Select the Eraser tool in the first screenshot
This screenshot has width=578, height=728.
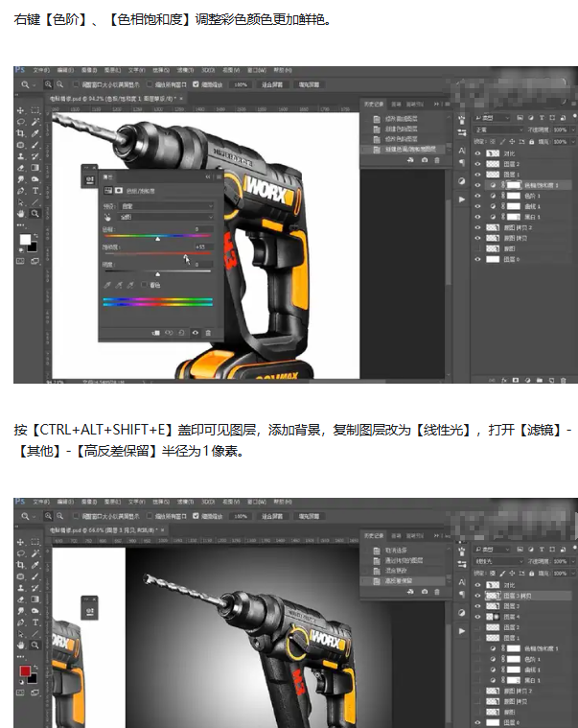(20, 168)
